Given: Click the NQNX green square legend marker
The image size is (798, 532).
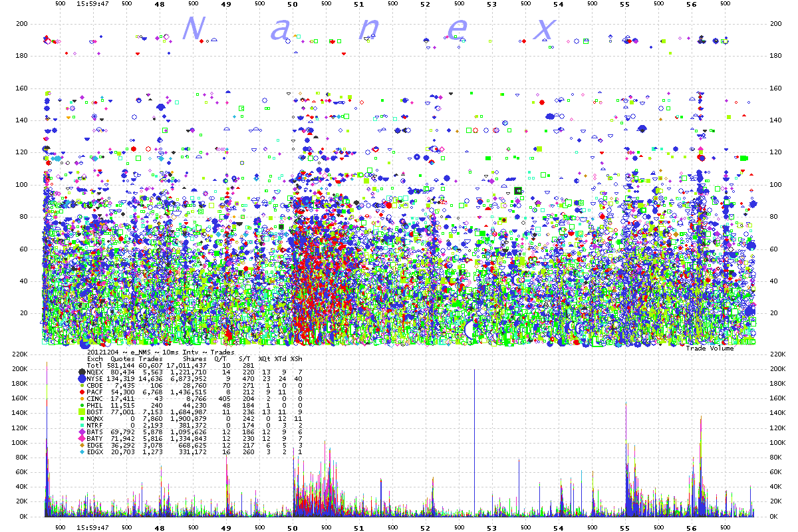Looking at the screenshot, I should click(x=82, y=418).
